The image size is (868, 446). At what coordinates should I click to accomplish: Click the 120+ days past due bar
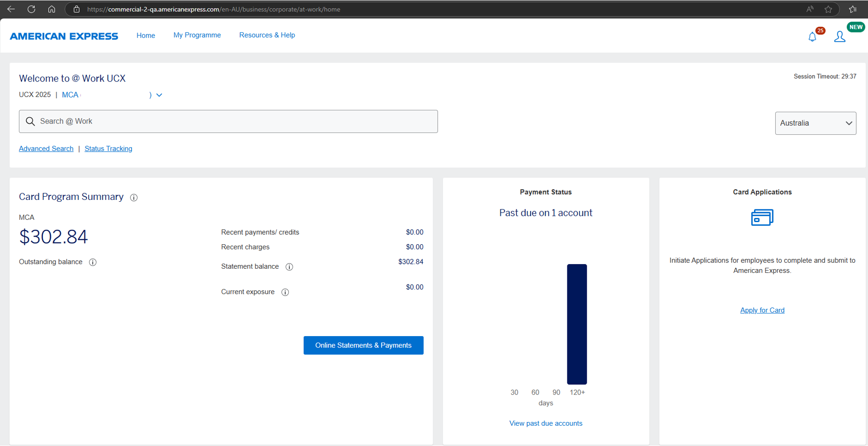point(577,324)
